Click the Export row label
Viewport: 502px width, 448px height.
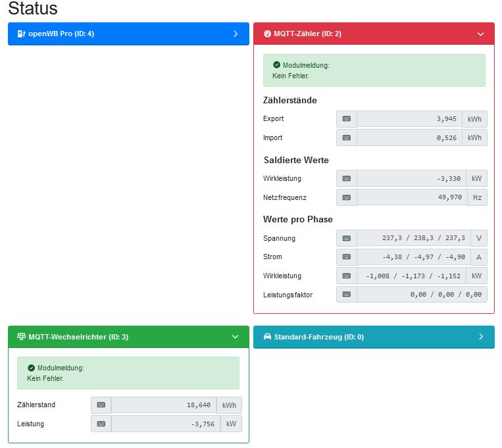tap(274, 119)
